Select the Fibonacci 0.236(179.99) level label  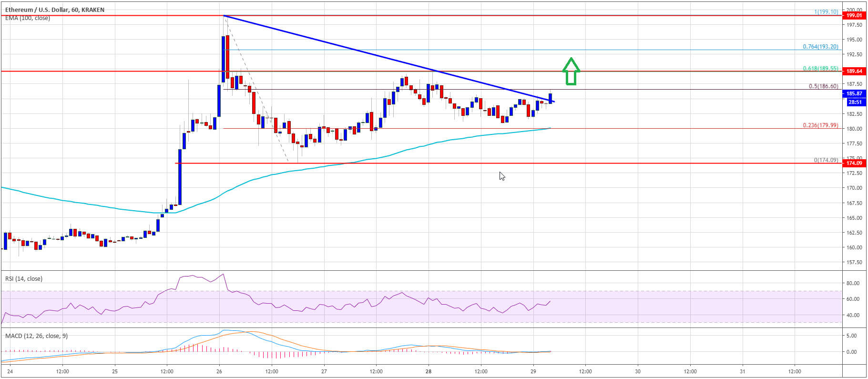click(x=820, y=125)
